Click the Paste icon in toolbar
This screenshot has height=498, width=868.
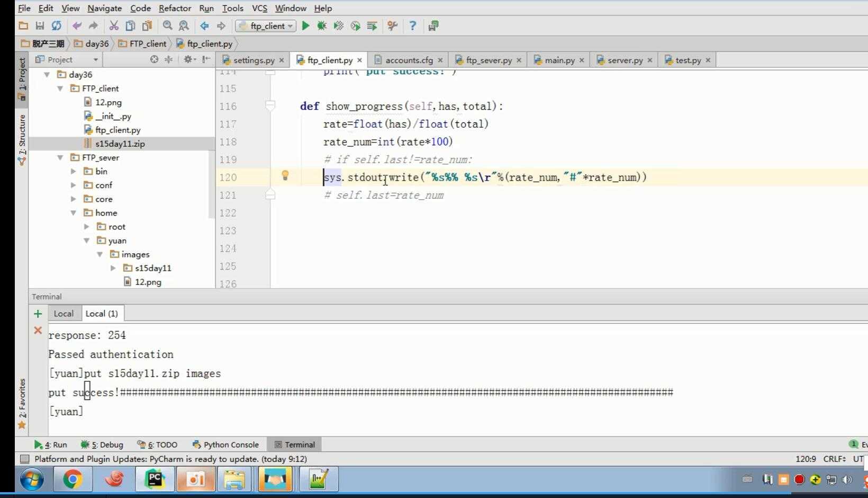[147, 25]
